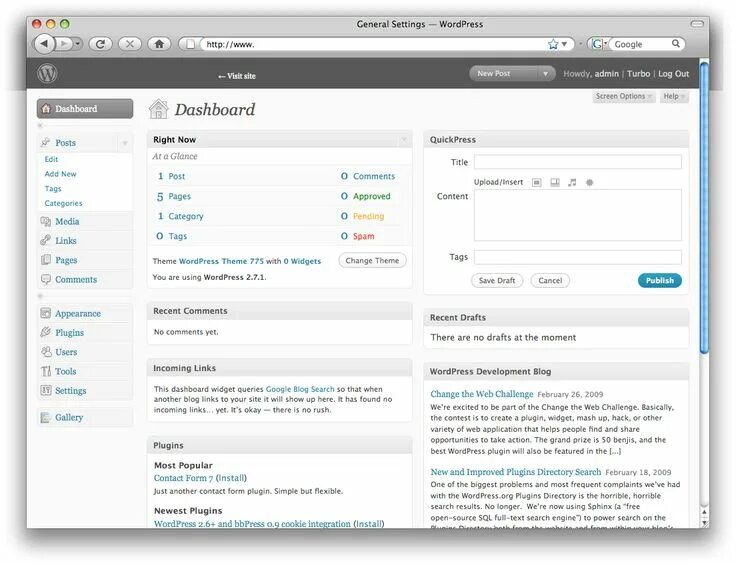
Task: Click the Gallery icon in sidebar
Action: pyautogui.click(x=46, y=417)
